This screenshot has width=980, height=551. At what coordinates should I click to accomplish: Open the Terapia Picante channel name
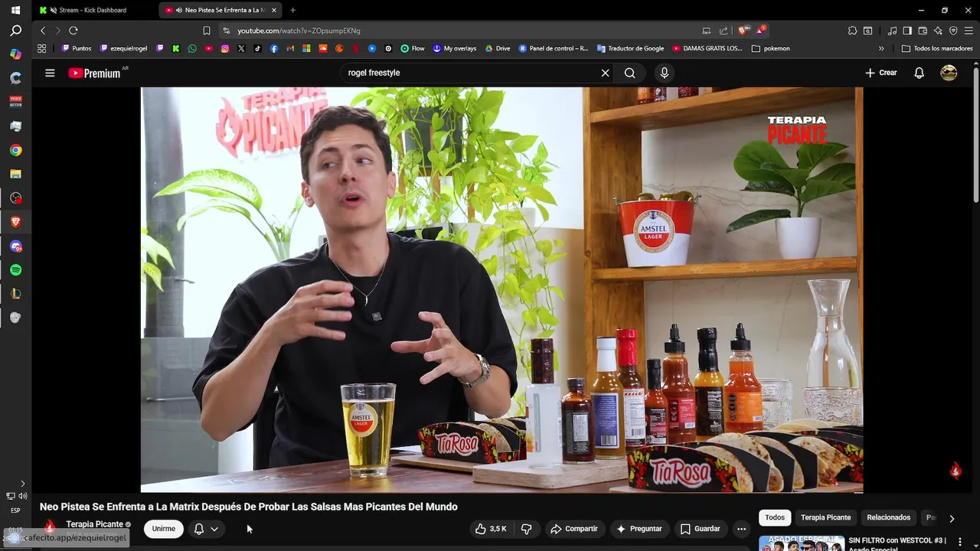pos(95,524)
